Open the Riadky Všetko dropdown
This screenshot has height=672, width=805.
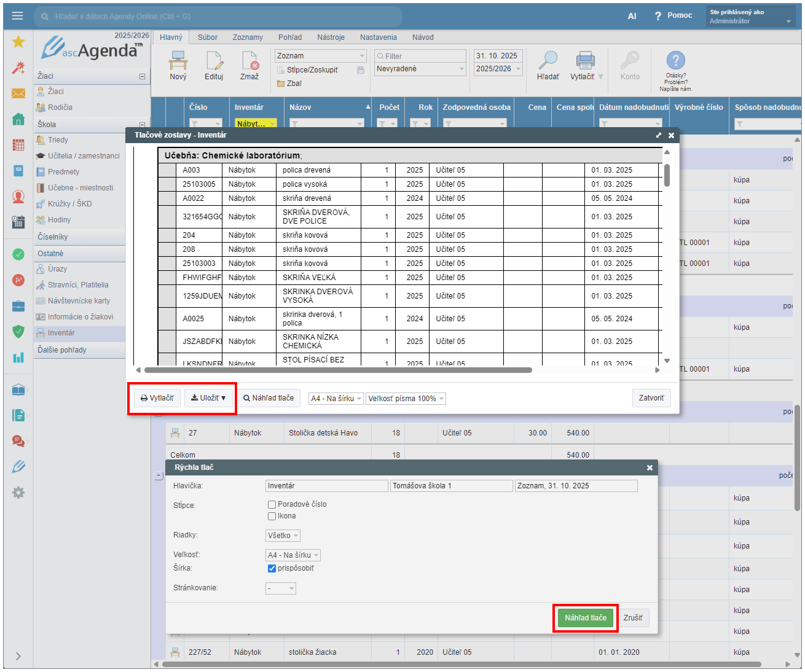click(283, 536)
